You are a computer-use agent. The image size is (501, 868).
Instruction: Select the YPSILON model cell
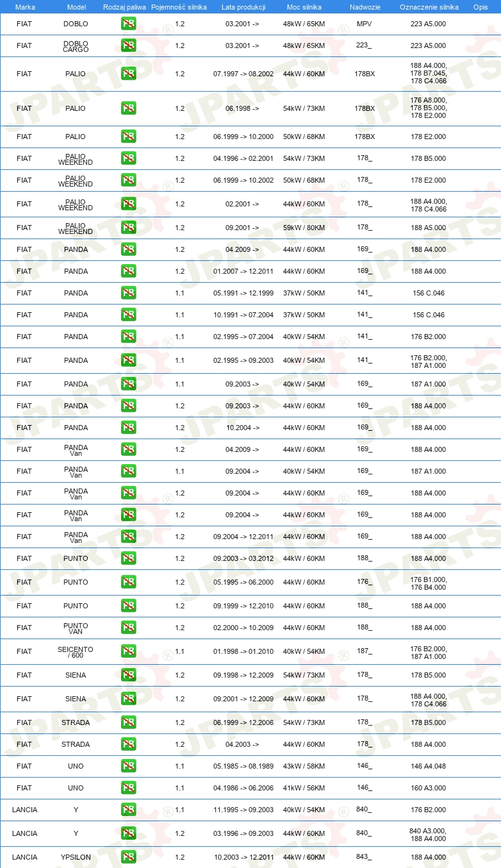point(76,857)
